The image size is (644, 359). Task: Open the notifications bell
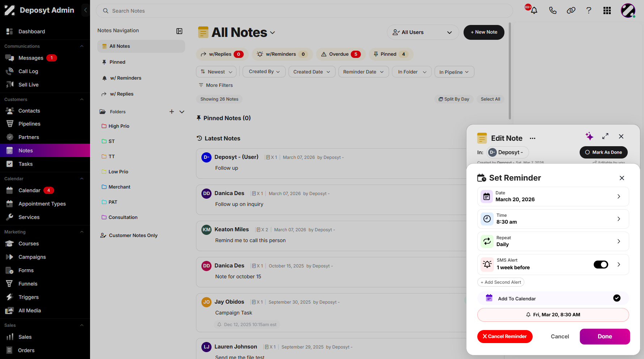pos(534,10)
